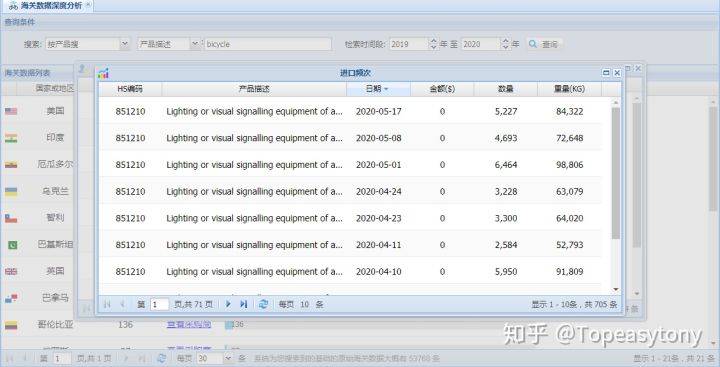Screen dimensions: 720x367
Task: Select 美国 in the country list
Action: 55,111
